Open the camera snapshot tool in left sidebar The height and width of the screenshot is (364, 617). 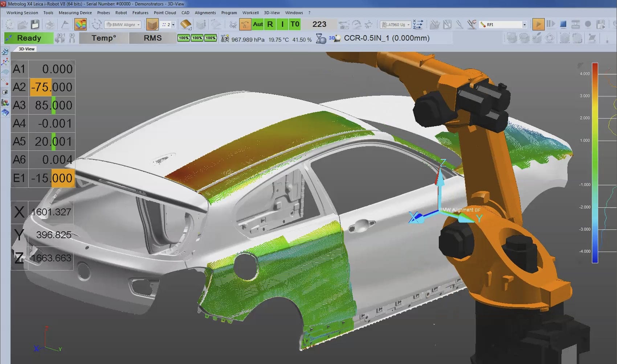[5, 92]
